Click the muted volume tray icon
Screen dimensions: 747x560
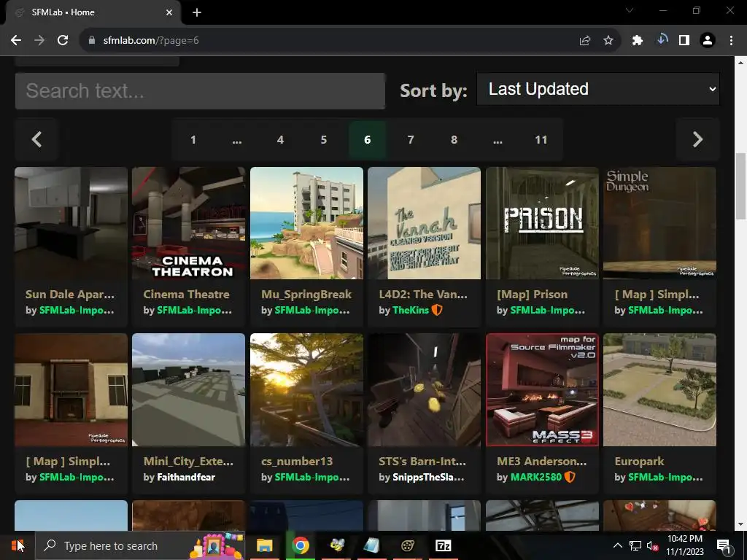(652, 545)
